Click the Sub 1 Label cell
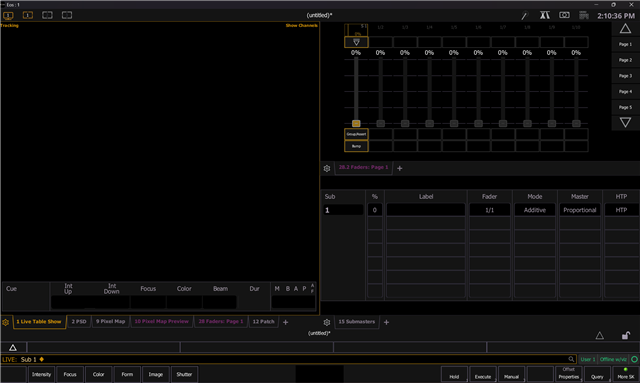 point(426,210)
